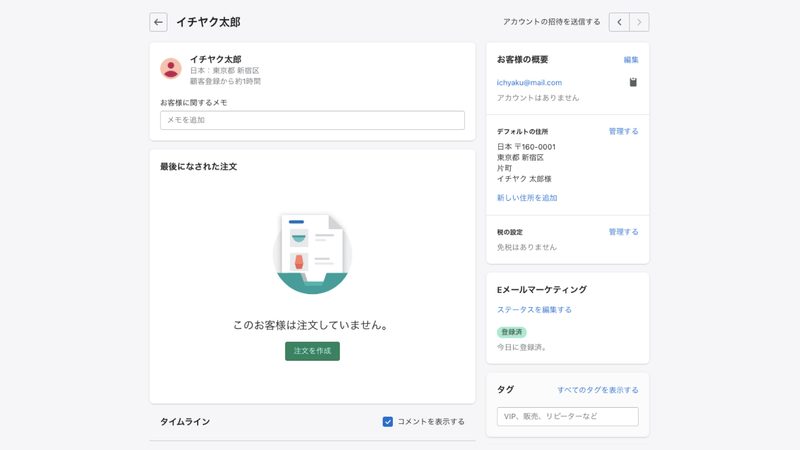Click the address line イチヤク 太郎様
This screenshot has width=800, height=450.
coord(524,179)
